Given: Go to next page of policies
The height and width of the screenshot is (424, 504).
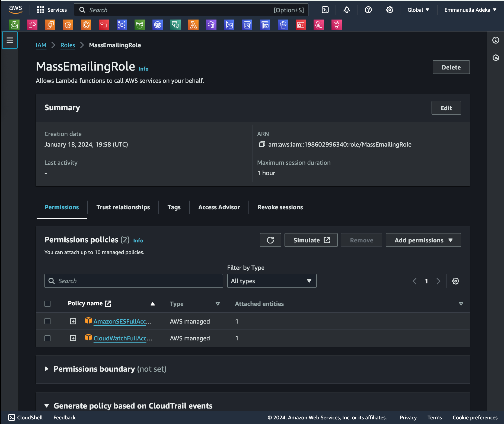Looking at the screenshot, I should tap(438, 281).
